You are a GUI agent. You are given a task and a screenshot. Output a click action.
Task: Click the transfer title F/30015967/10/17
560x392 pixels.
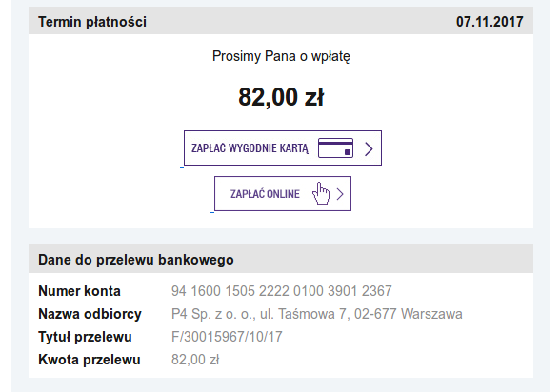(x=227, y=337)
